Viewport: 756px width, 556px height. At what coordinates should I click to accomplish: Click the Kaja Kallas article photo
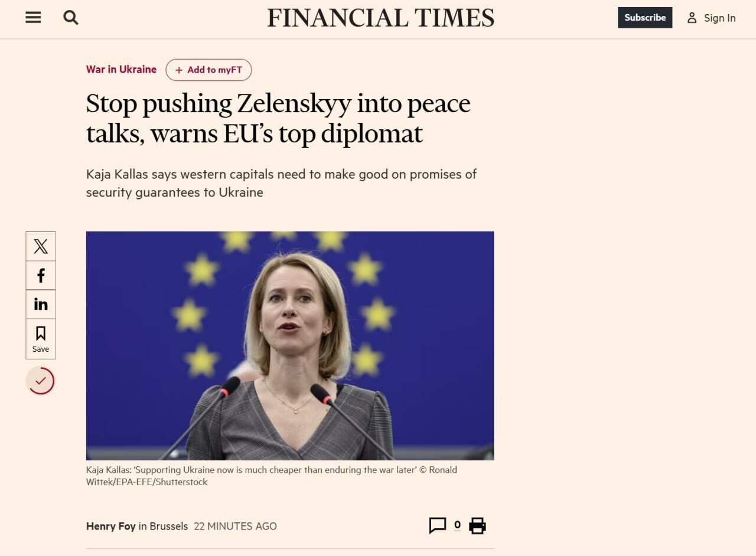click(x=290, y=345)
